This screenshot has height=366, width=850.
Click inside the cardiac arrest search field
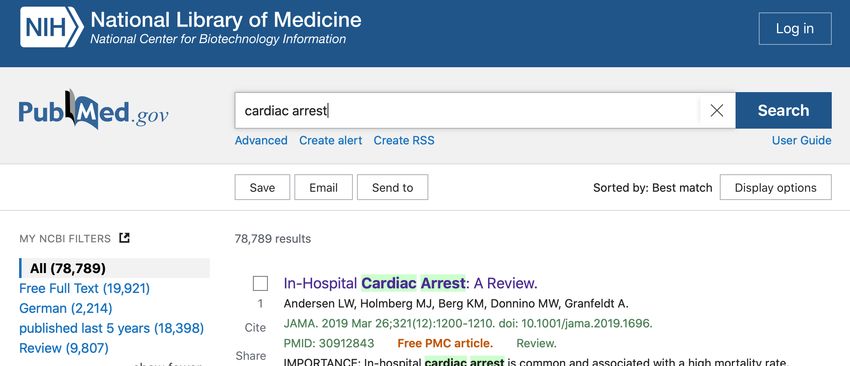[x=467, y=111]
